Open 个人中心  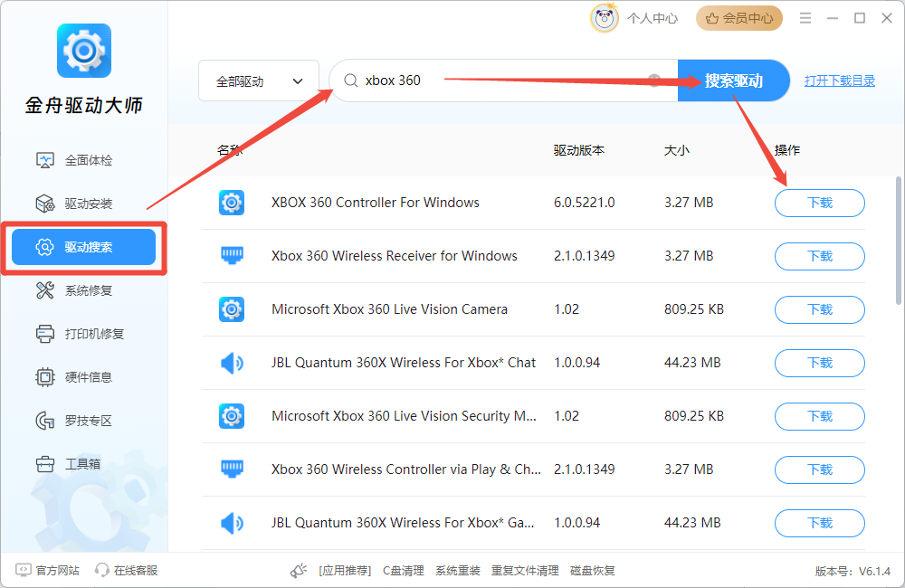(653, 18)
